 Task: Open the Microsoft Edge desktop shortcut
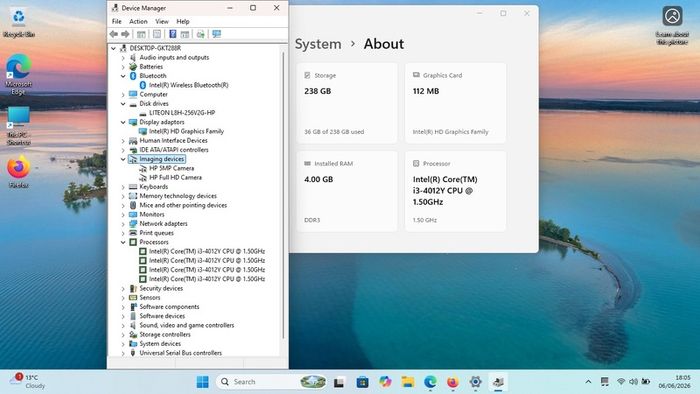(18, 74)
